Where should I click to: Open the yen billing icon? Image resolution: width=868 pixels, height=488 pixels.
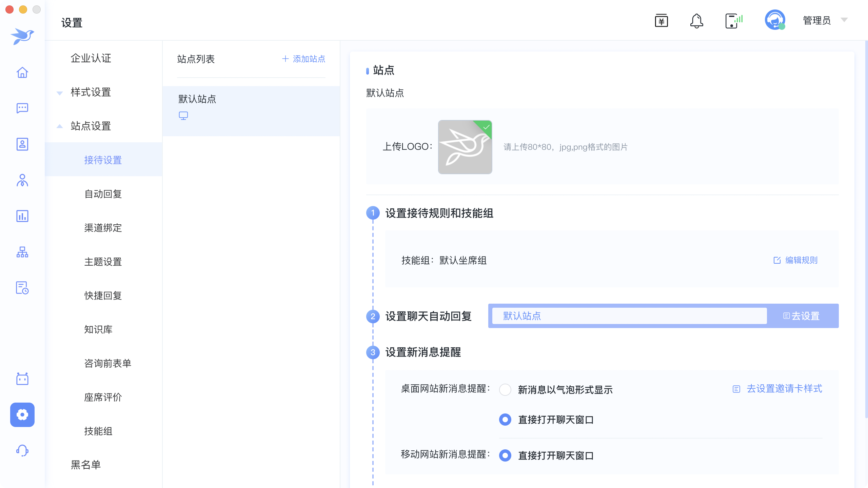pos(661,21)
